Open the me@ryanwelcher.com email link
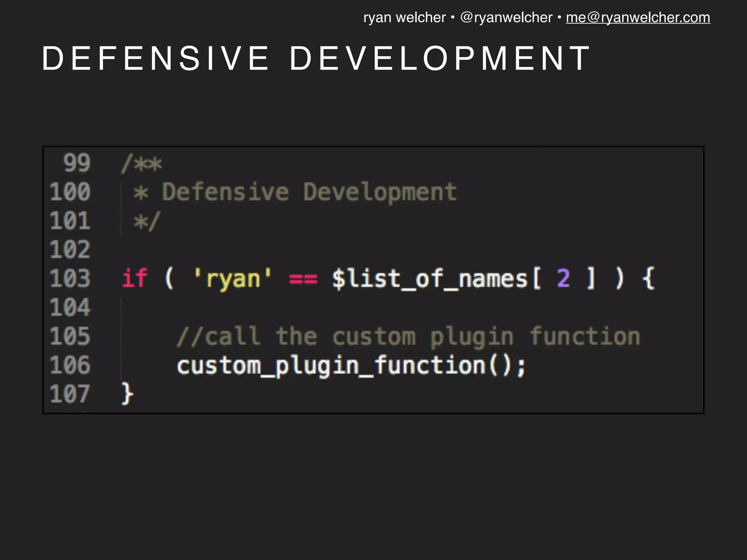This screenshot has height=560, width=747. click(x=638, y=17)
